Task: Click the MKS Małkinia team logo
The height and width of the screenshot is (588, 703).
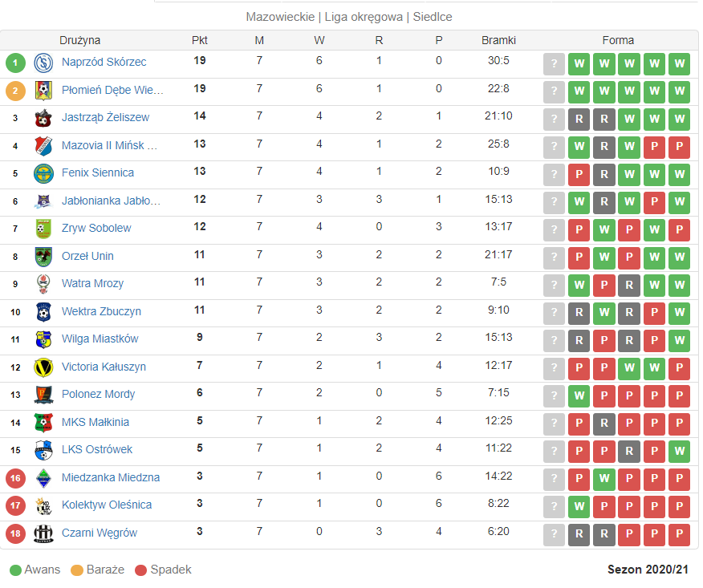Action: [x=43, y=423]
